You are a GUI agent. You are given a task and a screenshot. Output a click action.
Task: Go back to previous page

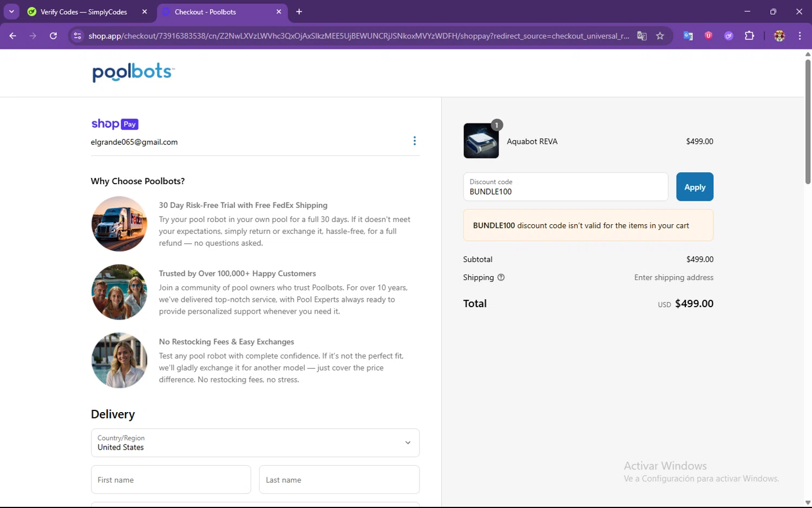13,36
